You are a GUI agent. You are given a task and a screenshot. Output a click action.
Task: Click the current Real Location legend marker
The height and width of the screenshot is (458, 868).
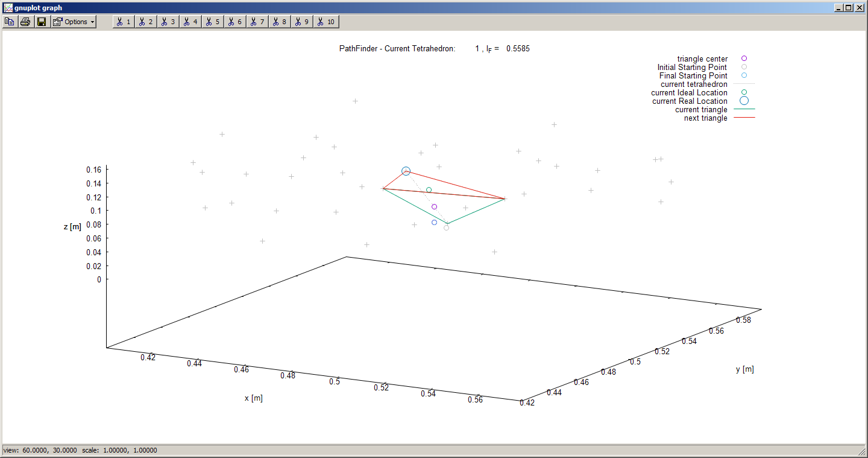click(x=743, y=101)
